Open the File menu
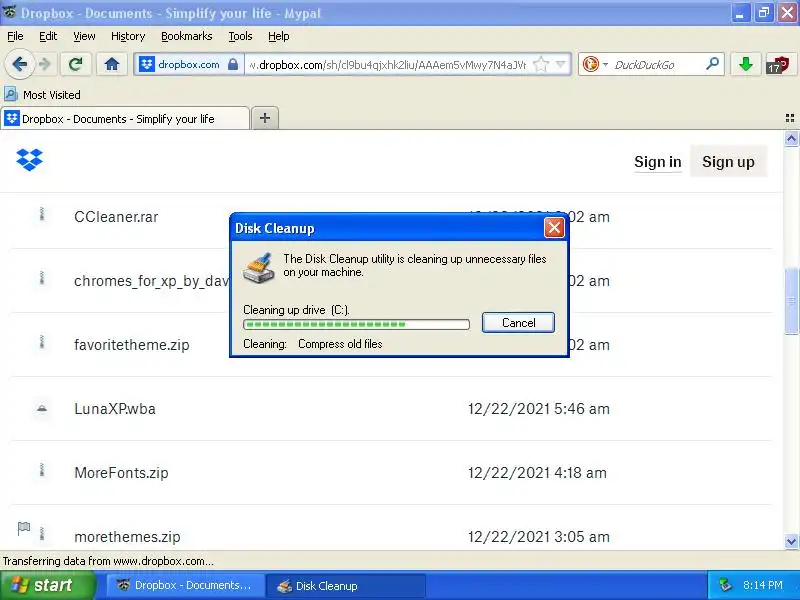 click(x=15, y=36)
